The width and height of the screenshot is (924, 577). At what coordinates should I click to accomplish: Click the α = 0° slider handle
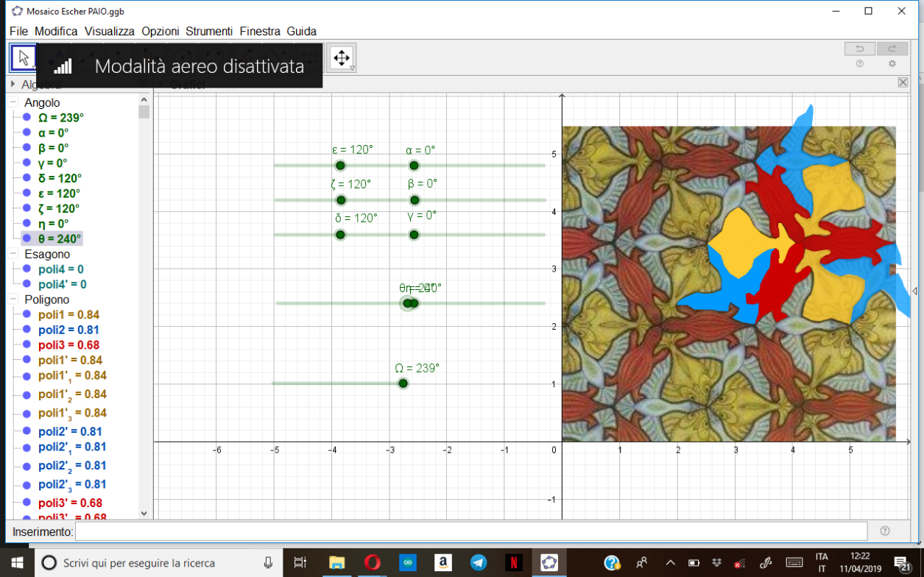point(414,165)
